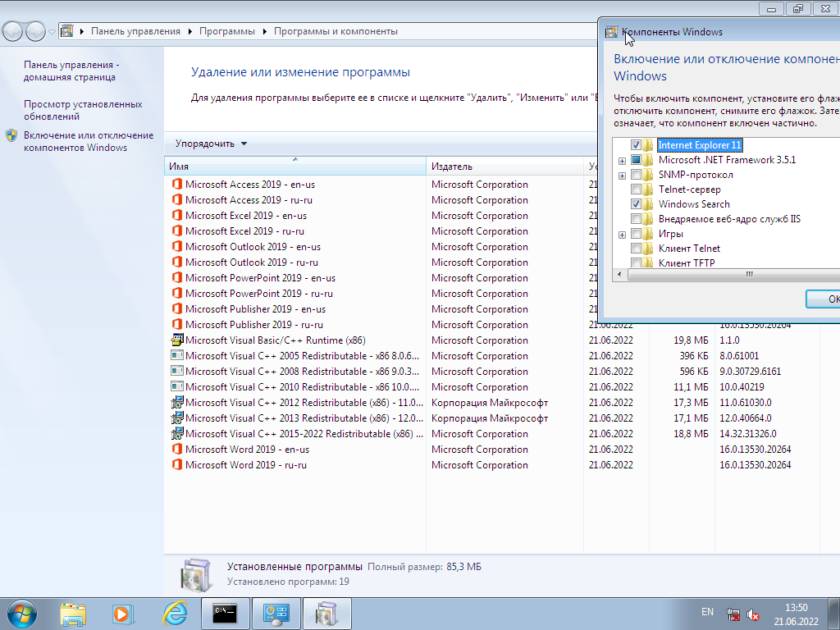This screenshot has width=840, height=630.
Task: Open dropdown arrow before Панель управления breadcrumb
Action: tap(82, 32)
